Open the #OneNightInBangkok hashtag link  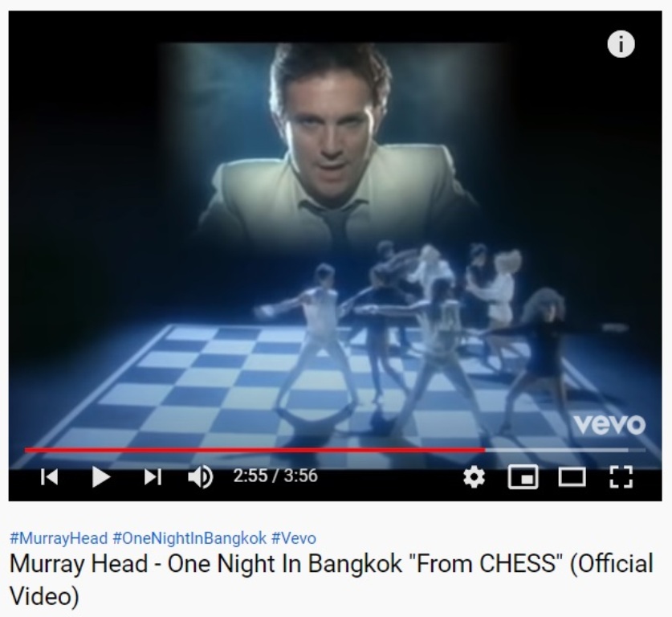coord(189,538)
